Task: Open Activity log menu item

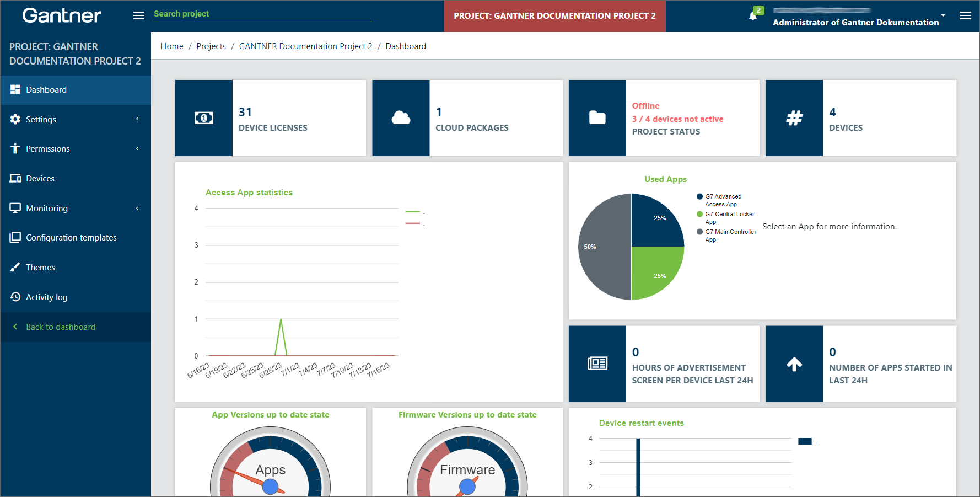Action: point(76,297)
